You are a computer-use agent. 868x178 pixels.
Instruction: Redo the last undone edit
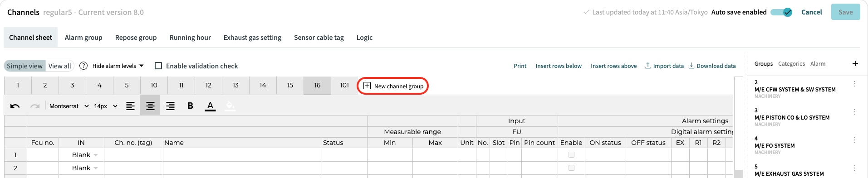coord(35,106)
